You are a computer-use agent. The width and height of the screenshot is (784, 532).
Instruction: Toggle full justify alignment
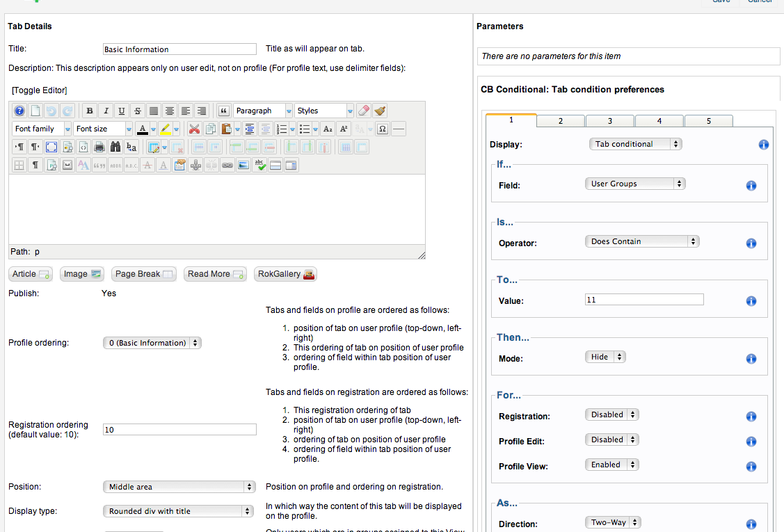click(154, 111)
